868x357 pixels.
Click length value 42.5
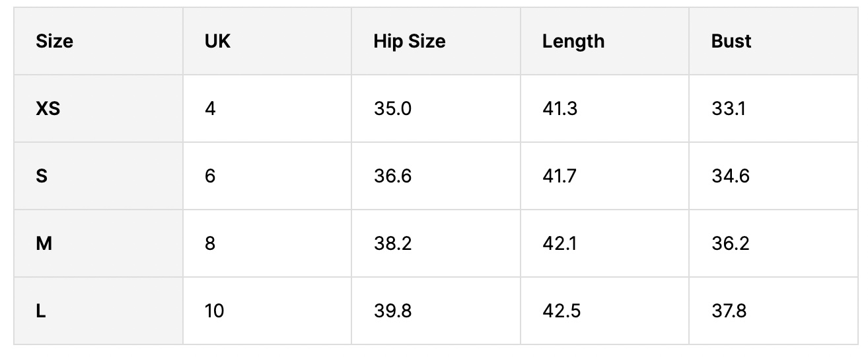(x=561, y=311)
